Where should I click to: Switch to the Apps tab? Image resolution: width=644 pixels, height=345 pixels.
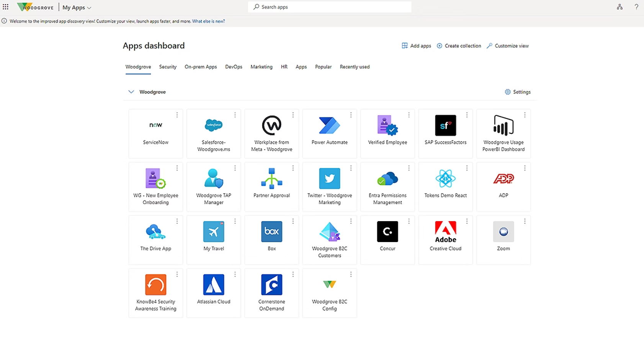301,67
